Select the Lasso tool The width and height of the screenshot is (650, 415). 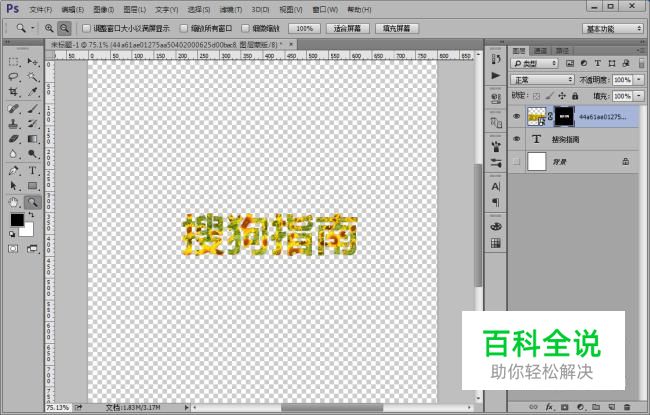coord(13,77)
